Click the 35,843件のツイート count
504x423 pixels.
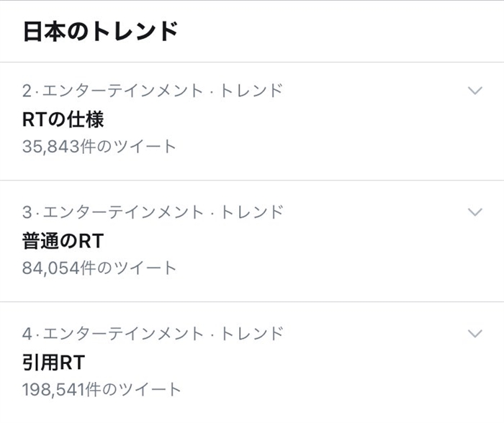click(x=99, y=147)
